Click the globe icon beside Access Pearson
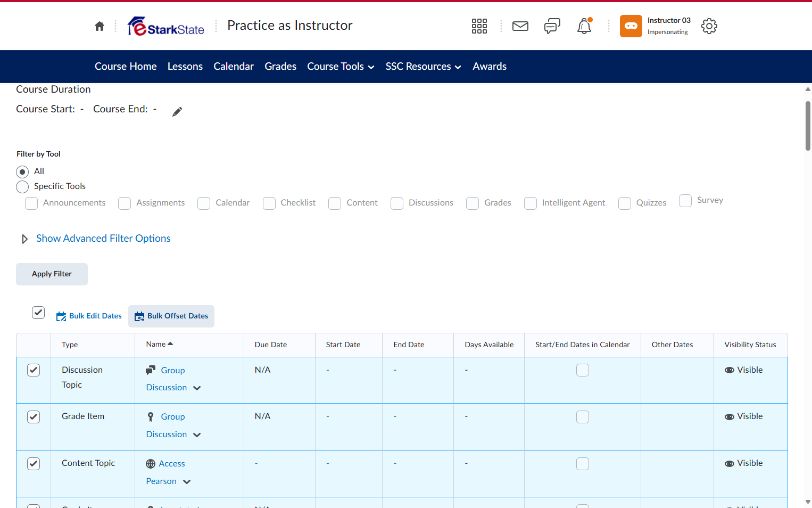 tap(151, 464)
